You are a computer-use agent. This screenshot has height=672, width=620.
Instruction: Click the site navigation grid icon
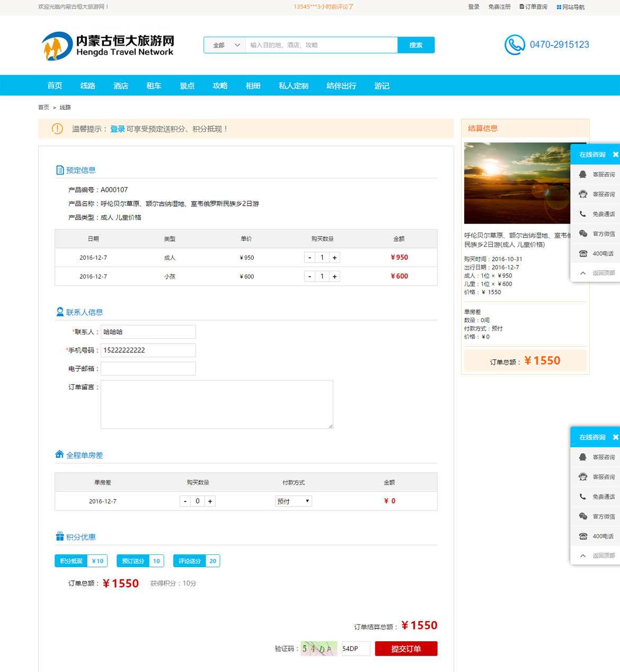coord(559,7)
